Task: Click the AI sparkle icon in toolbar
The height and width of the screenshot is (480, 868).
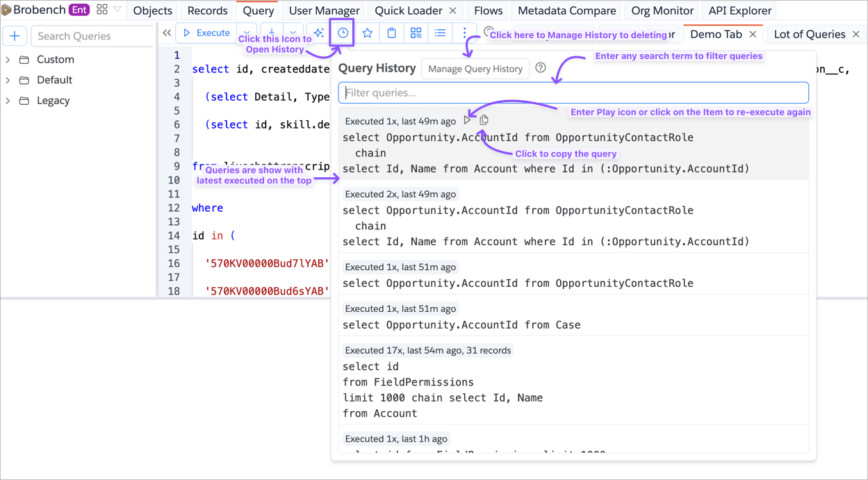Action: [318, 33]
